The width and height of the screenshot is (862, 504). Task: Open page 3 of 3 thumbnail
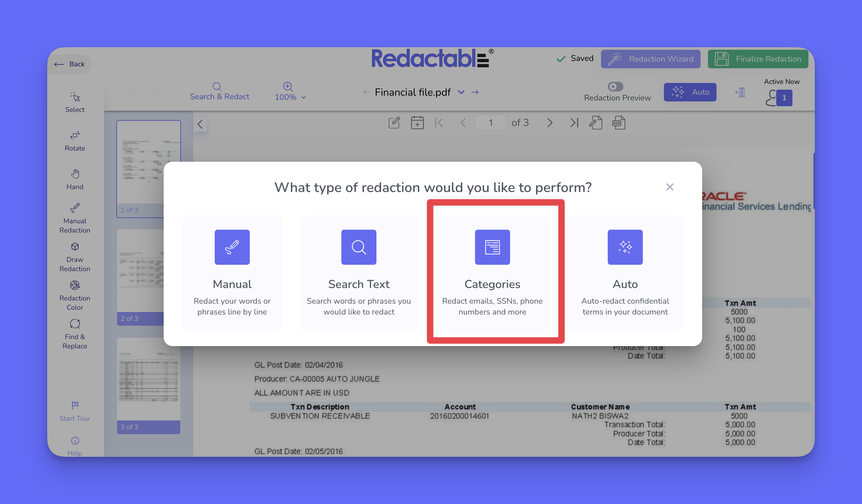pyautogui.click(x=148, y=385)
